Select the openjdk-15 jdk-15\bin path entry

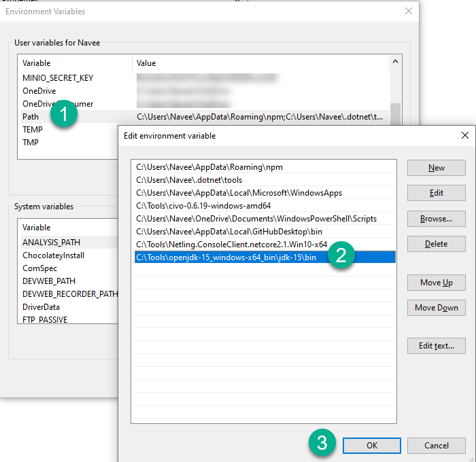tap(265, 257)
